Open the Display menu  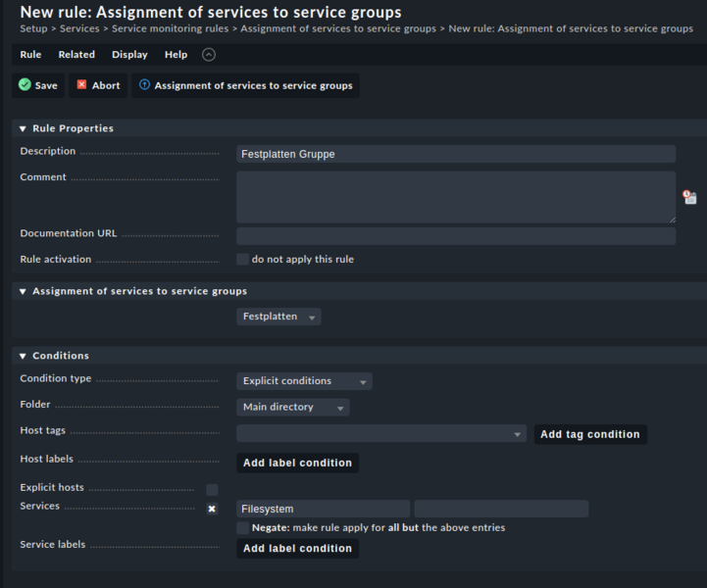click(129, 55)
